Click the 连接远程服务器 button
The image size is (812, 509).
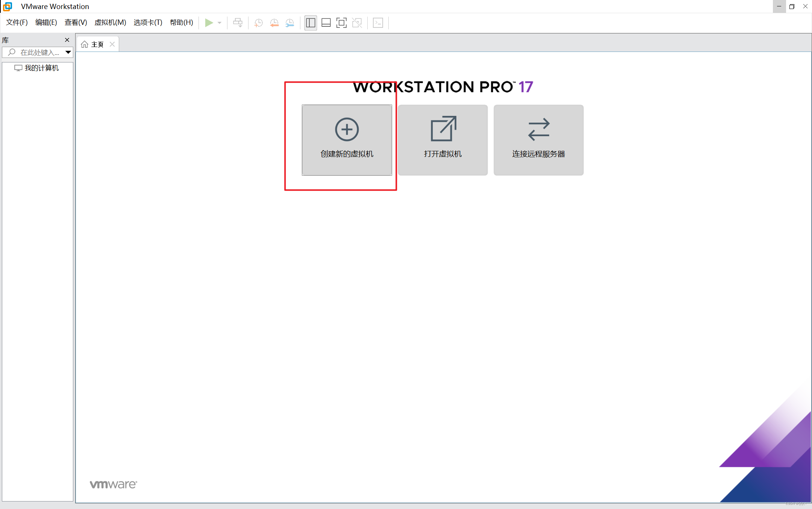pos(538,140)
